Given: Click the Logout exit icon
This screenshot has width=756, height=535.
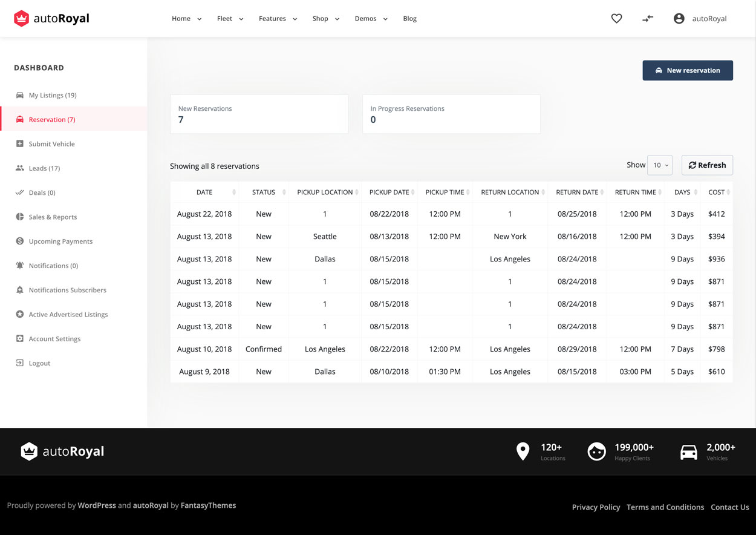Looking at the screenshot, I should point(20,363).
